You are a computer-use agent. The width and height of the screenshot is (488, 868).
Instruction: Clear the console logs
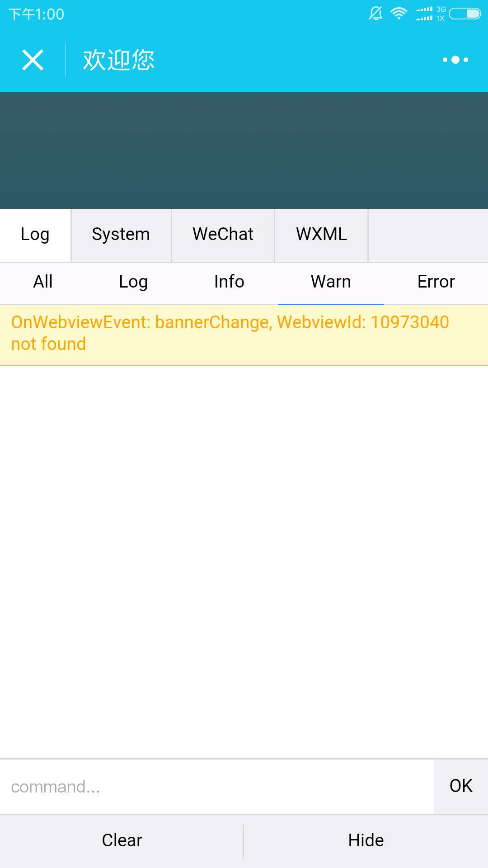coord(122,841)
